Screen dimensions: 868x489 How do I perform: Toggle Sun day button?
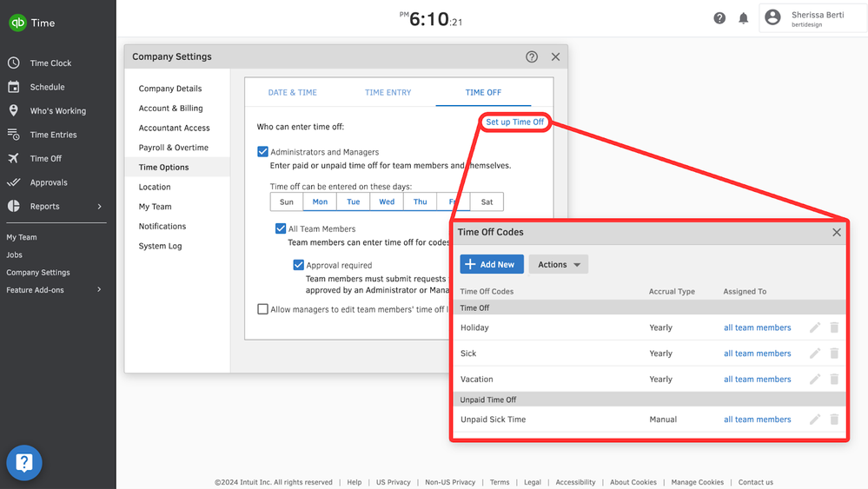tap(287, 202)
